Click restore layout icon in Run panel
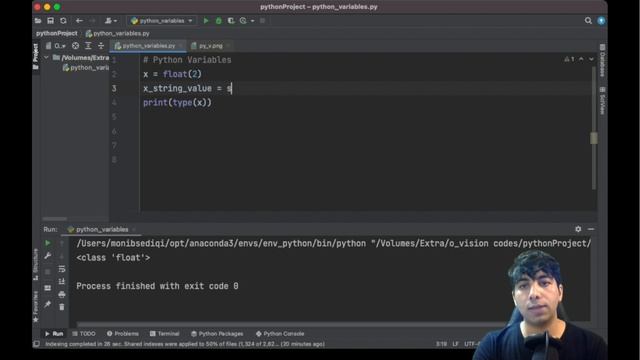This screenshot has height=360, width=640. tap(48, 288)
